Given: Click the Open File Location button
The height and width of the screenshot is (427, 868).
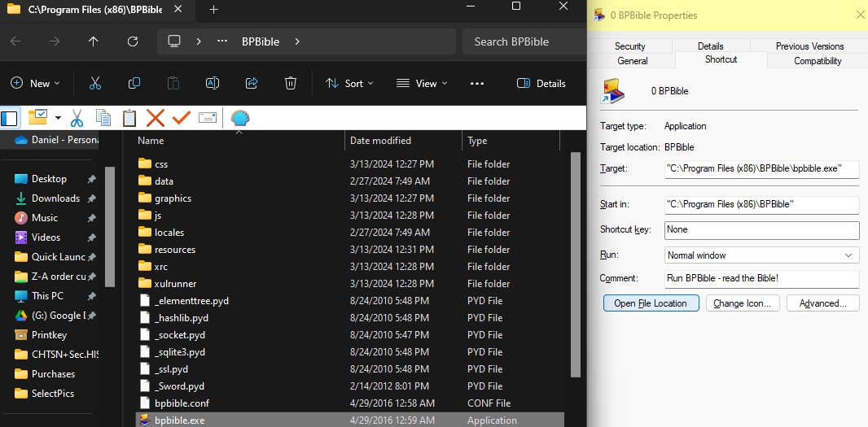Looking at the screenshot, I should pos(651,303).
